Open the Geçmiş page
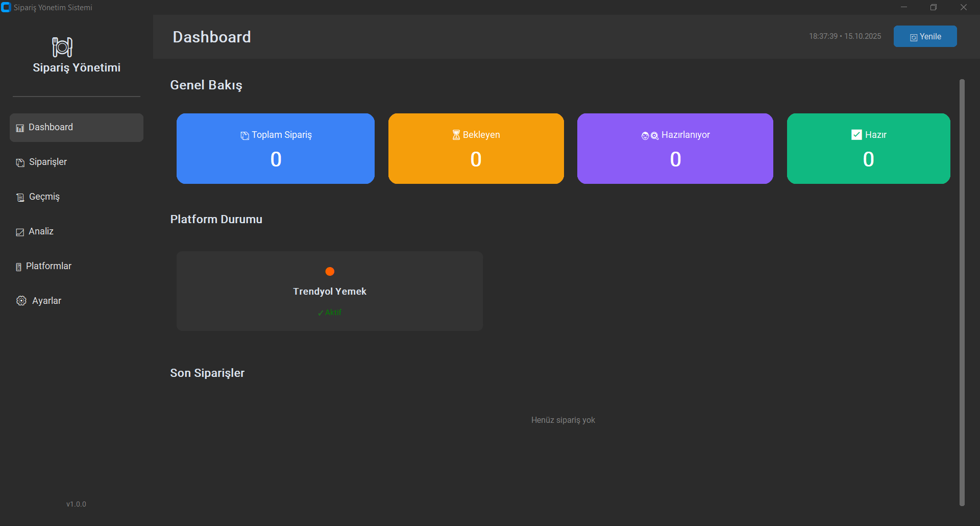Image resolution: width=980 pixels, height=526 pixels. (x=77, y=197)
